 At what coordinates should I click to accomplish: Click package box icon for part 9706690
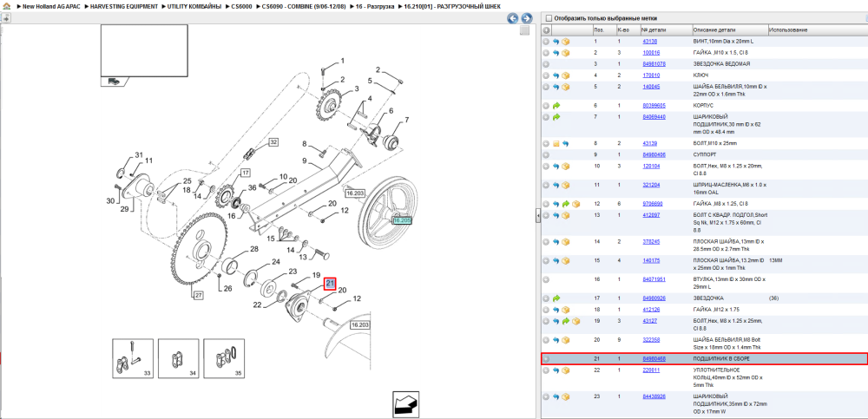[x=575, y=204]
